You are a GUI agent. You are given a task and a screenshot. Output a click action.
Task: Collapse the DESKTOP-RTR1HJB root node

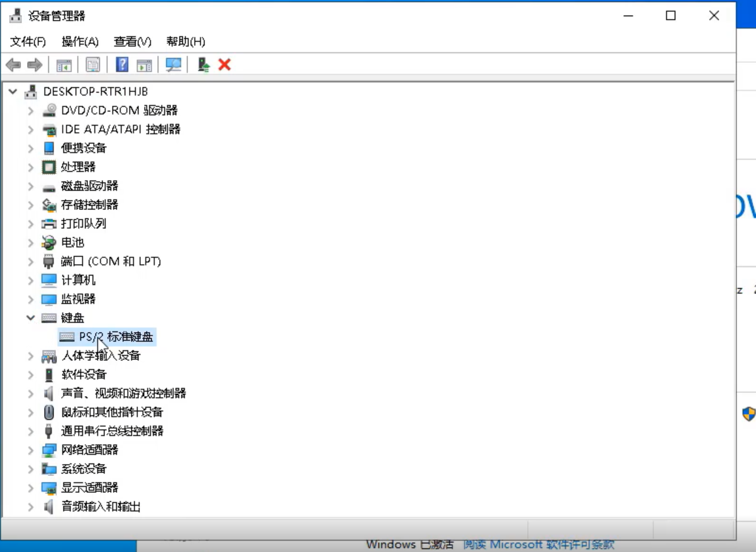point(13,92)
